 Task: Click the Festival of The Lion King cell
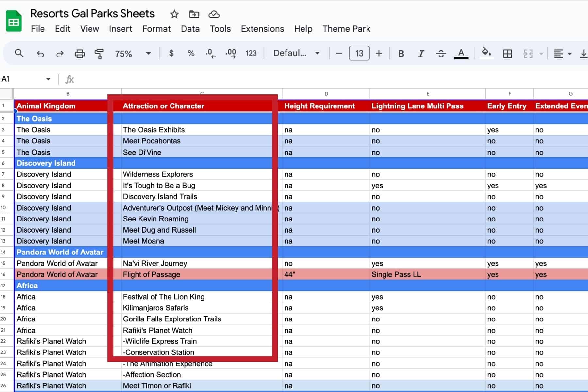point(202,297)
